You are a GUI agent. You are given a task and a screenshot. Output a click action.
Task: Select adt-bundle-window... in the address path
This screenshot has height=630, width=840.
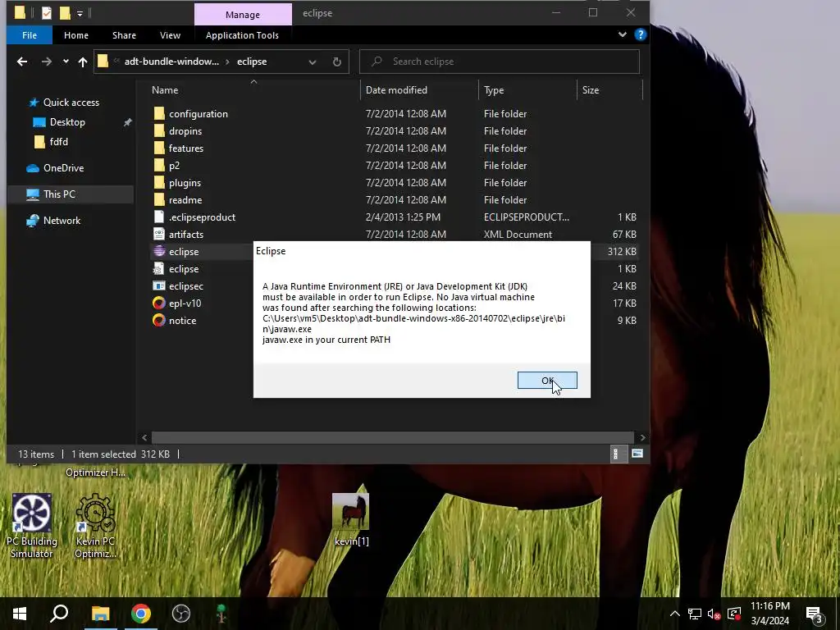click(171, 62)
